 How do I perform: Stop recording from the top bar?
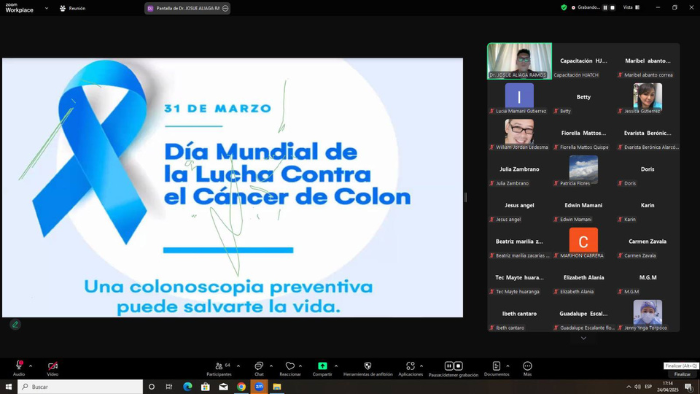[x=612, y=8]
